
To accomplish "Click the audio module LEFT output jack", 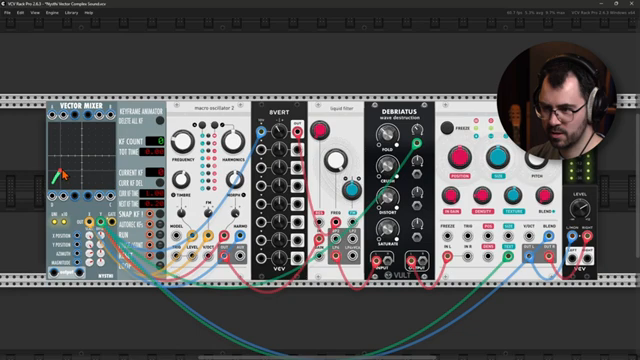I will pos(572,258).
